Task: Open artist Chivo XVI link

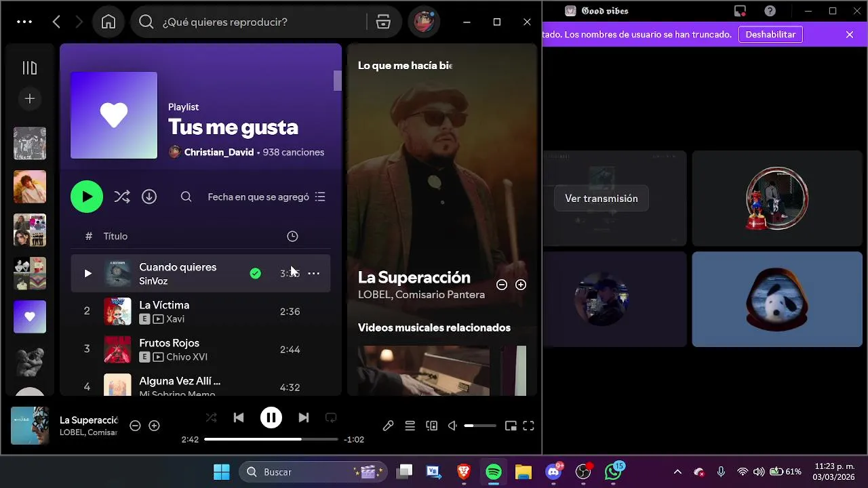Action: [x=186, y=357]
